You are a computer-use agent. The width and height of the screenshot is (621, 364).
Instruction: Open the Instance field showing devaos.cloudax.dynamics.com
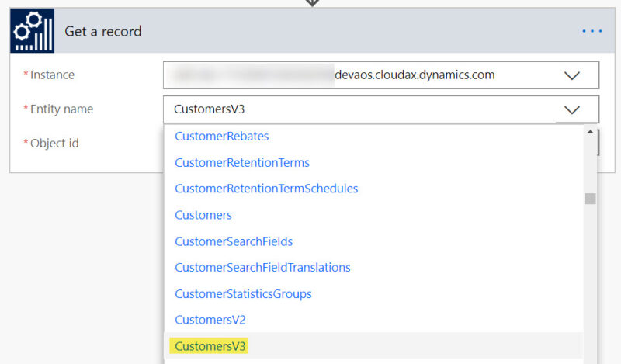(x=365, y=75)
